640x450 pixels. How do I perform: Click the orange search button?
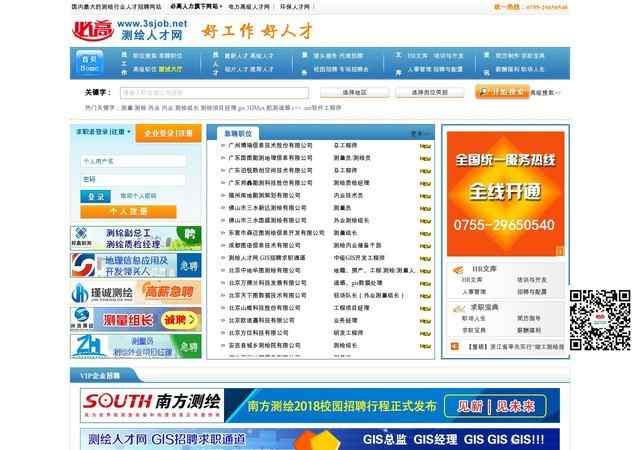(x=502, y=92)
